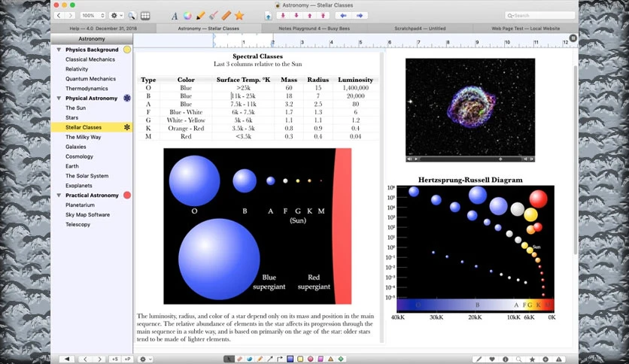Open The Milky Way page
629x364 pixels.
[x=83, y=137]
